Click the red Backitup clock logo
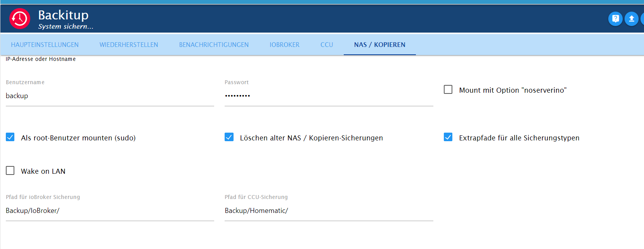 coord(20,19)
